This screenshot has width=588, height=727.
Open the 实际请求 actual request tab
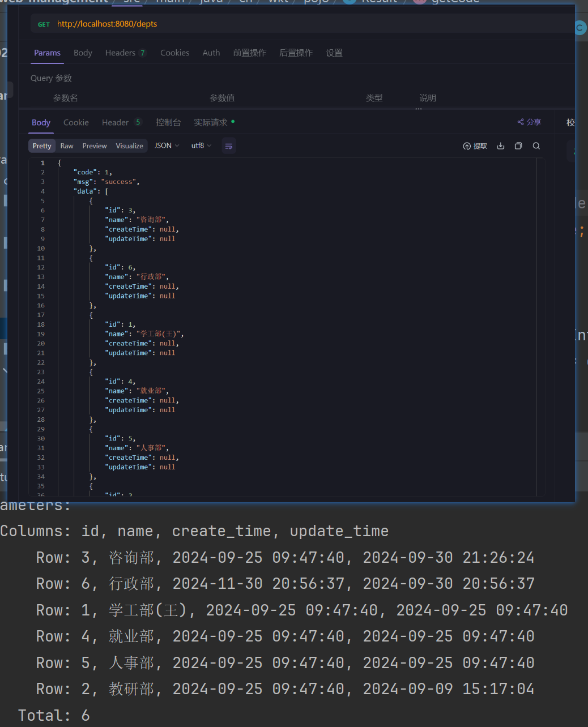[x=211, y=122]
